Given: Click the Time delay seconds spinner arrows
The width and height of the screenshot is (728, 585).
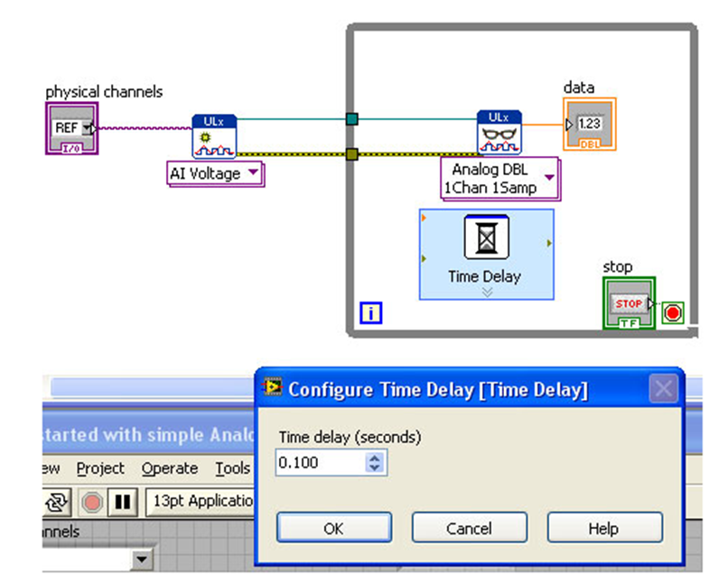Looking at the screenshot, I should coord(376,464).
